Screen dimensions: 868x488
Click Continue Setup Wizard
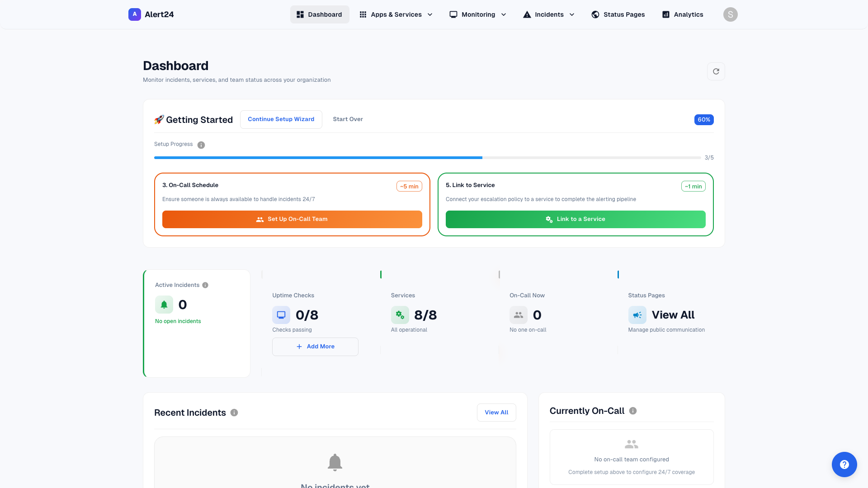[281, 119]
